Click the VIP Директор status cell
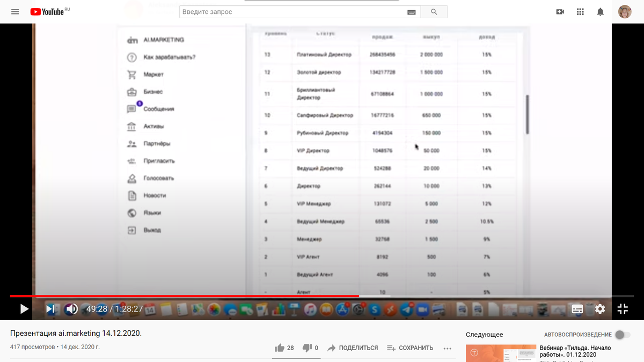The width and height of the screenshot is (644, 362). 313,151
